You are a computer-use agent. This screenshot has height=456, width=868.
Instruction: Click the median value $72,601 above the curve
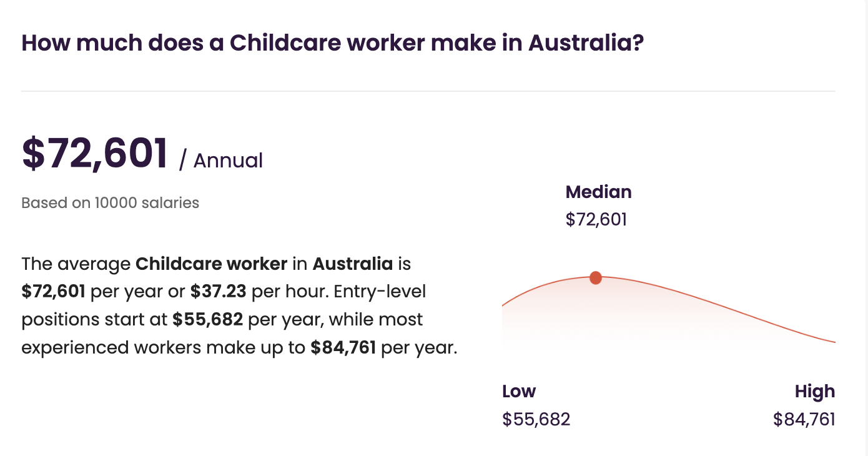pos(596,220)
